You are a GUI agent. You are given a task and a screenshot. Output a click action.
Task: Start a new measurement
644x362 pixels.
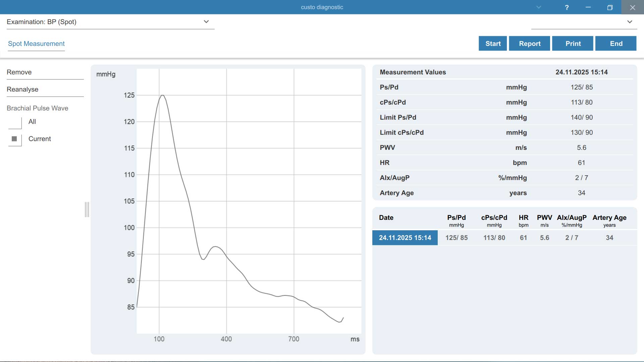click(x=493, y=44)
